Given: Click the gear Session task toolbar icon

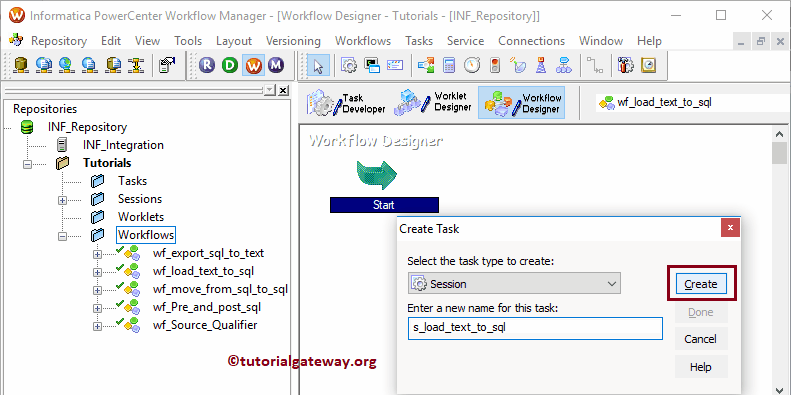Looking at the screenshot, I should pyautogui.click(x=349, y=65).
